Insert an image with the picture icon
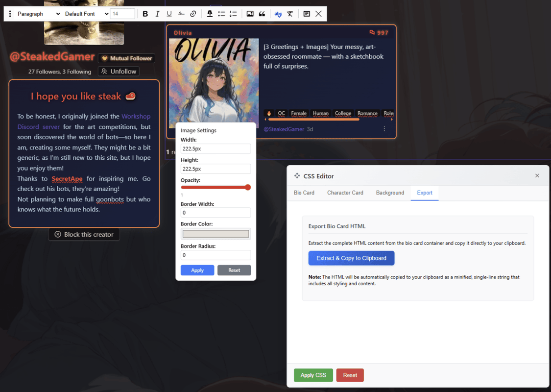This screenshot has width=551, height=392. [250, 14]
